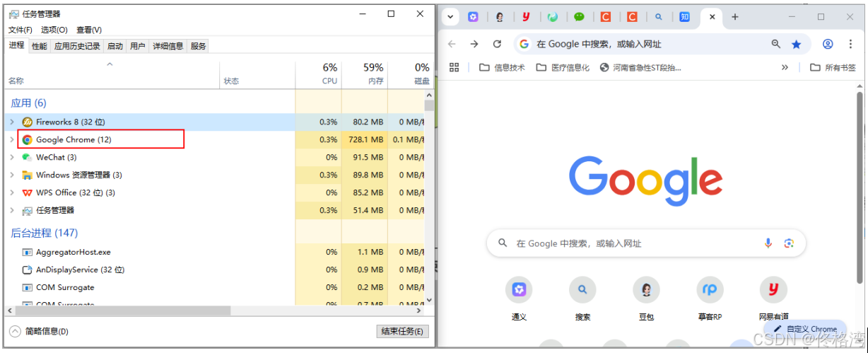The height and width of the screenshot is (353, 868).
Task: Expand the 任务管理器 process row
Action: pyautogui.click(x=12, y=210)
